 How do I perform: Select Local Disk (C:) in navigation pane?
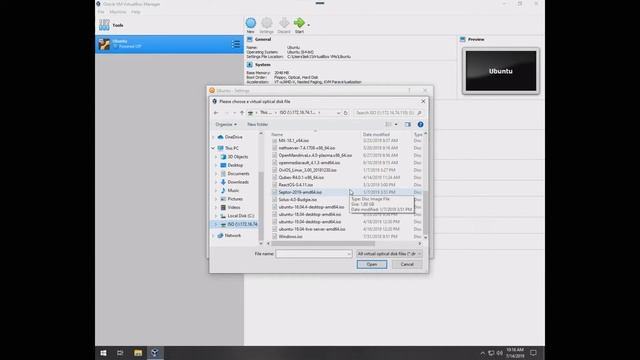240,216
